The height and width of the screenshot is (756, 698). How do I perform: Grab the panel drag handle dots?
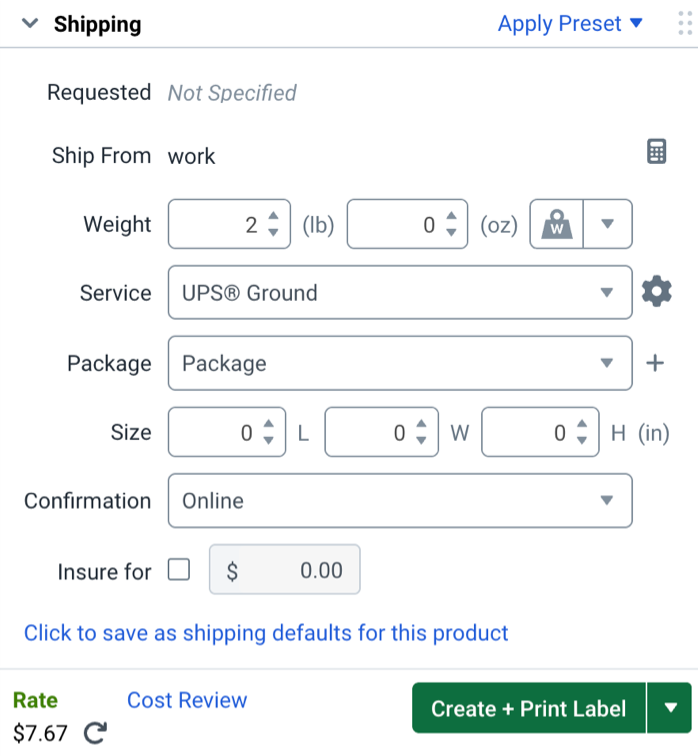click(x=685, y=23)
